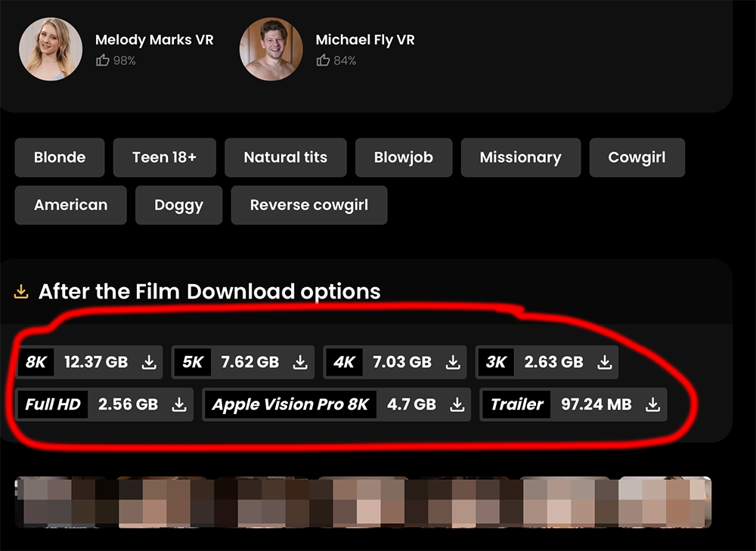Click the 12.37 GB file size text
Viewport: 756px width, 551px height.
tap(97, 362)
